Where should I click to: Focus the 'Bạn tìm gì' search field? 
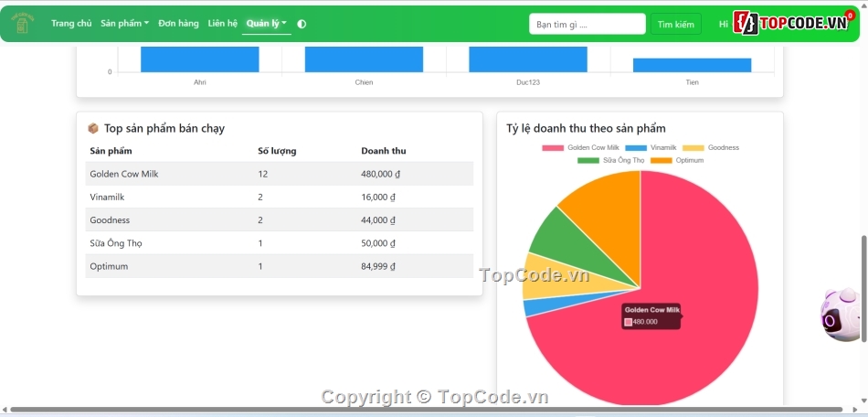click(x=587, y=24)
